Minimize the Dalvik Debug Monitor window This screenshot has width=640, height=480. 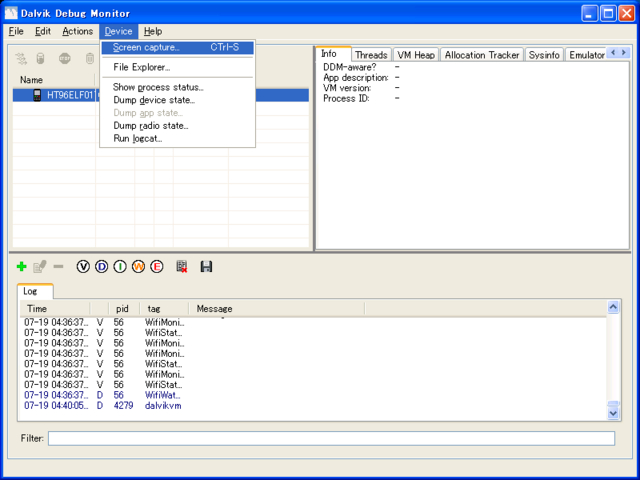589,13
